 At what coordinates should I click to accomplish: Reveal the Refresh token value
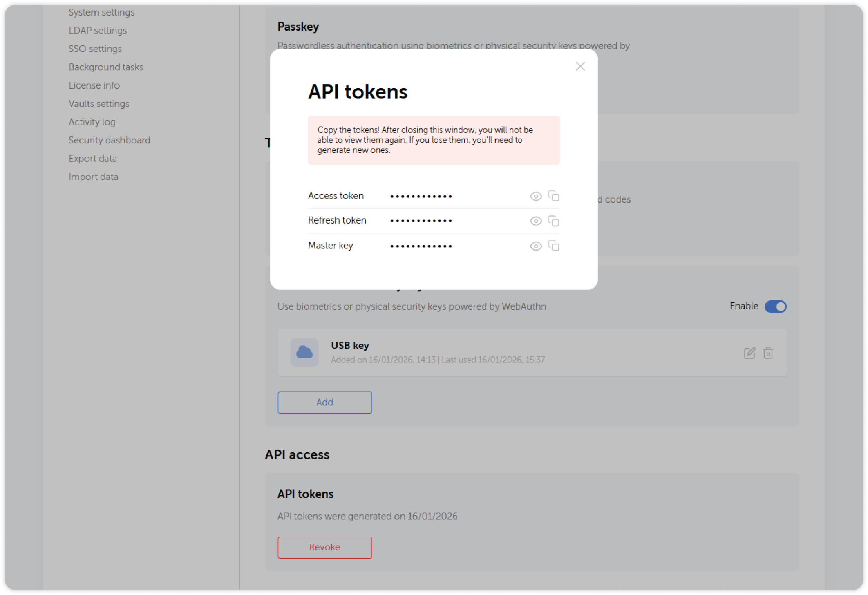pos(535,221)
